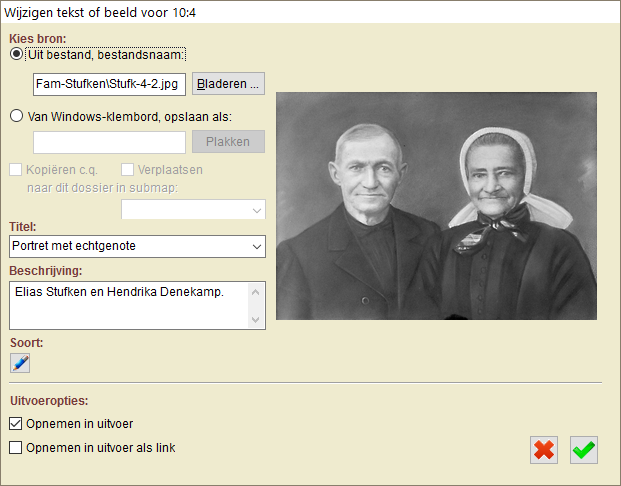Uncheck 'Opnemen in uitvoer' checkbox

click(15, 423)
